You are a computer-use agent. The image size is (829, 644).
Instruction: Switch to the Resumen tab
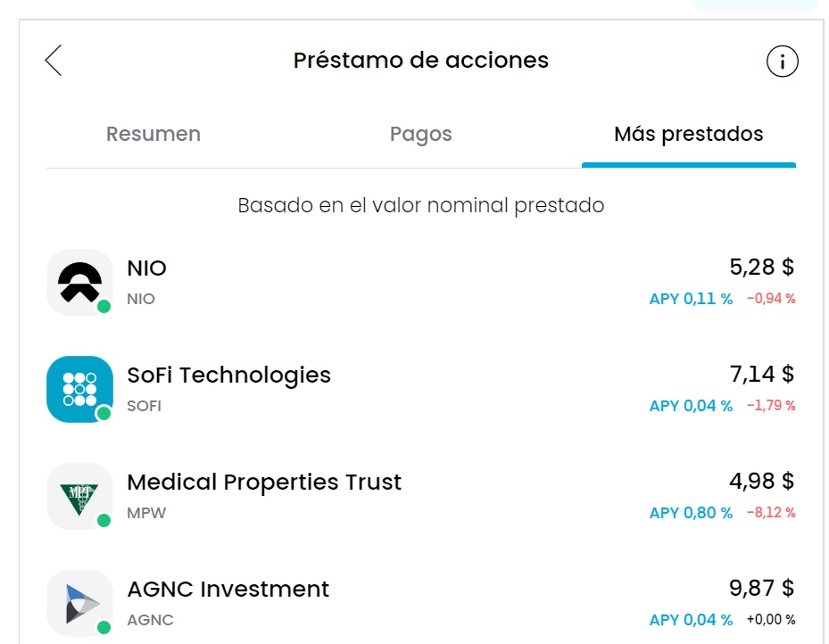coord(153,134)
